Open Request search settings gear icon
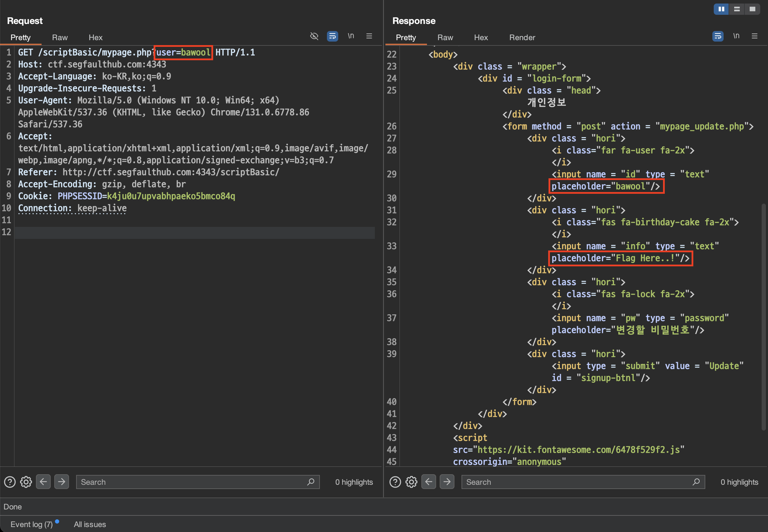 26,482
